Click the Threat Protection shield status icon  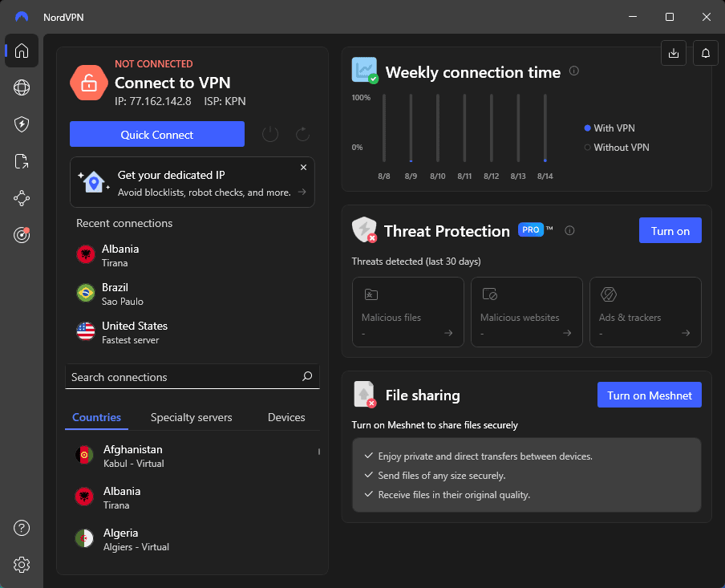point(364,230)
